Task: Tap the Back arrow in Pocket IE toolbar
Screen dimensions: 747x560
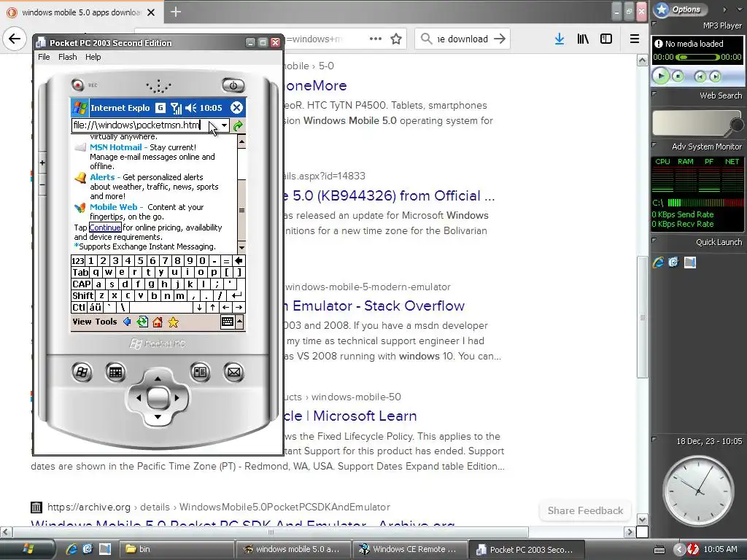Action: (127, 322)
